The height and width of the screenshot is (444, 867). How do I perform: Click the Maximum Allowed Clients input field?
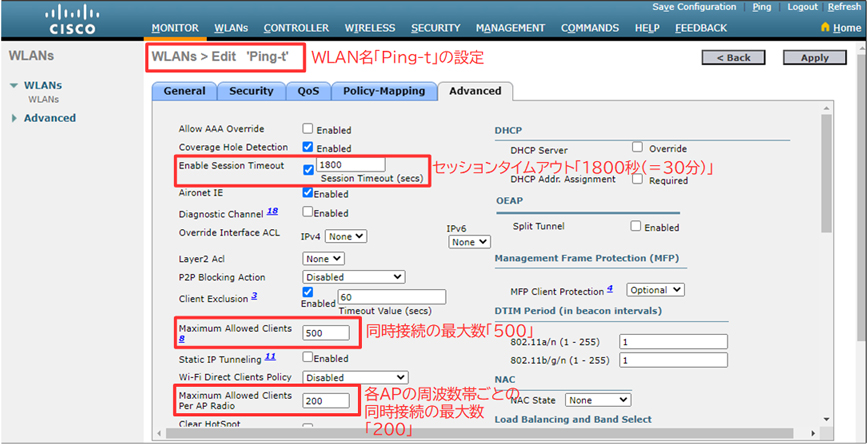click(x=327, y=331)
